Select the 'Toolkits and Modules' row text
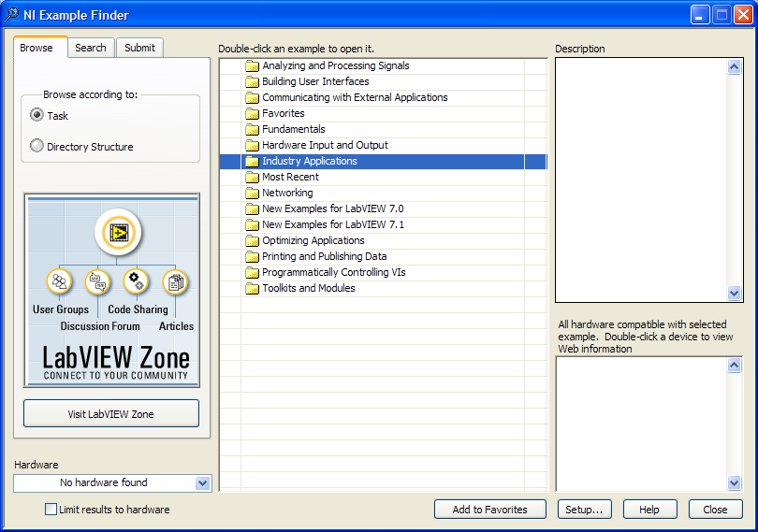 tap(309, 289)
